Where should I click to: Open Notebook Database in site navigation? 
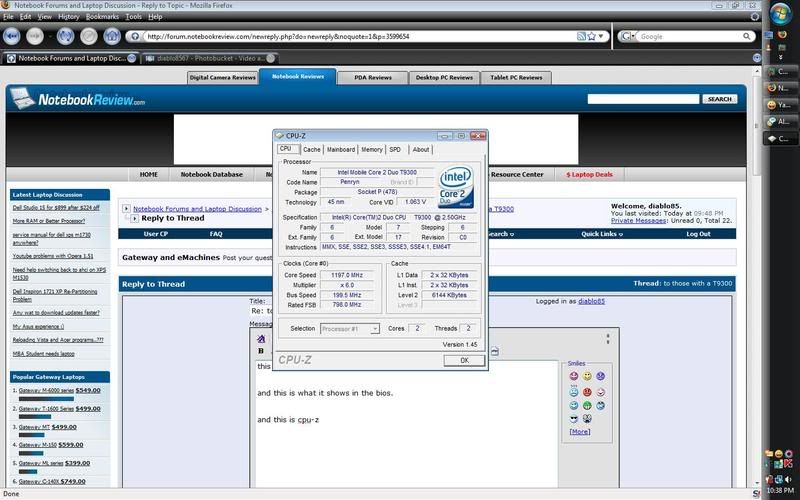click(x=211, y=174)
